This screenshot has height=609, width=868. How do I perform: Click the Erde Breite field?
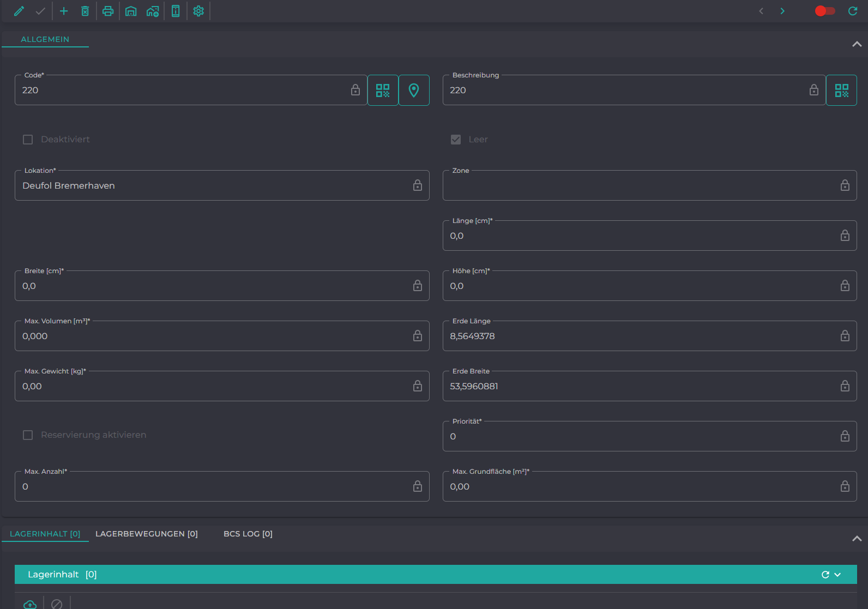649,386
